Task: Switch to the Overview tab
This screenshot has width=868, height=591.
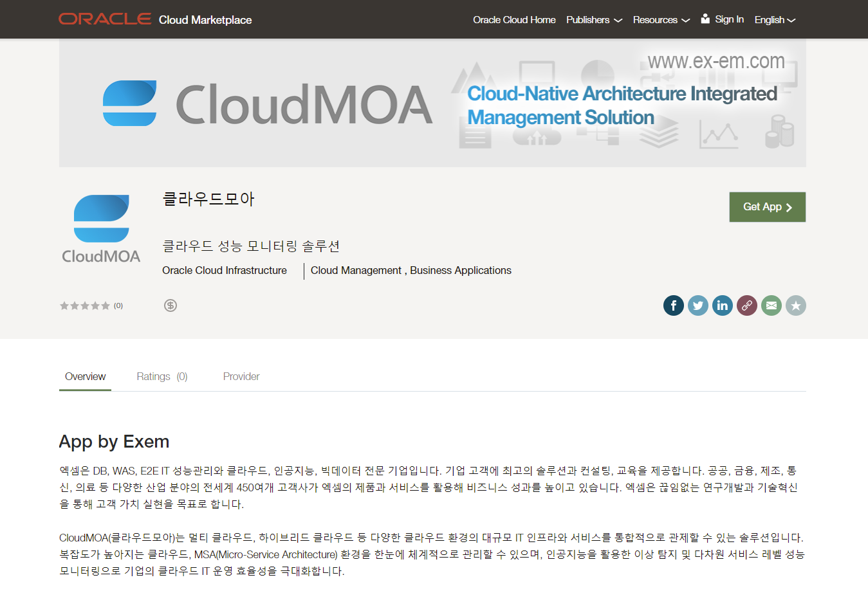Action: pyautogui.click(x=85, y=377)
